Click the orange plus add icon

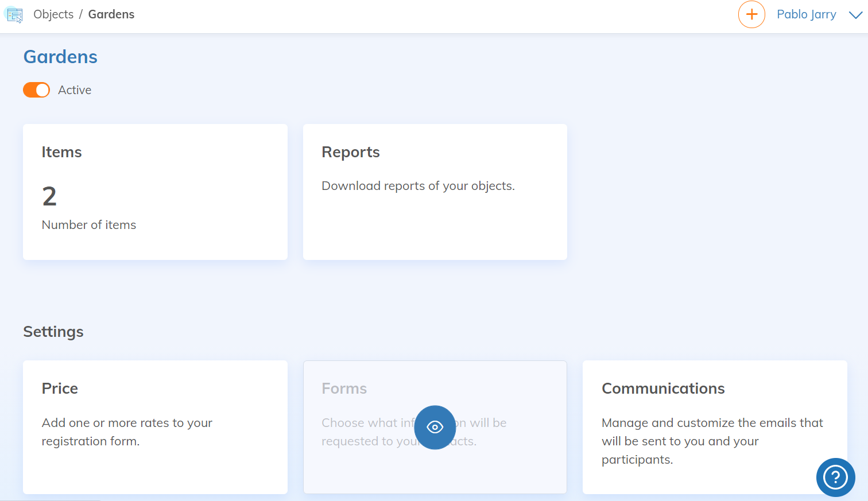[x=751, y=14]
